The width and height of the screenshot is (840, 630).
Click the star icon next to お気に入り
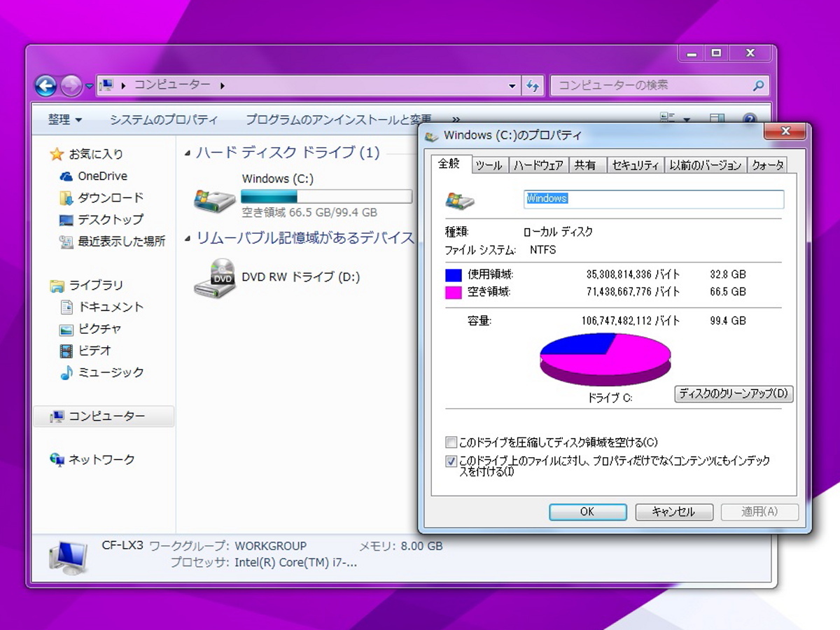coord(57,154)
